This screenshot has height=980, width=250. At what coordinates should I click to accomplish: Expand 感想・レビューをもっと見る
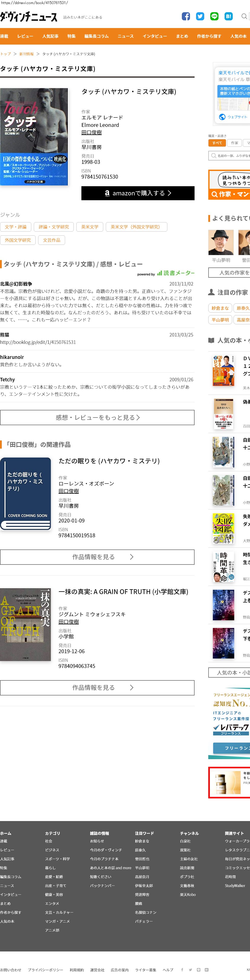click(97, 417)
